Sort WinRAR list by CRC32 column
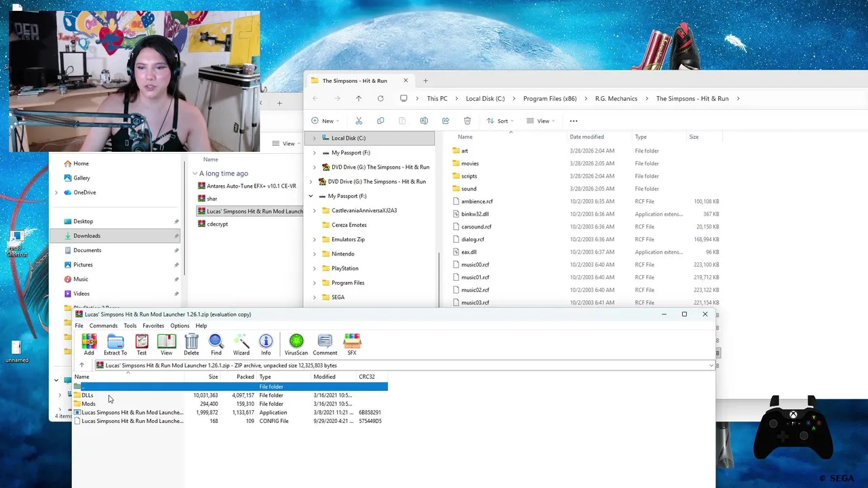The height and width of the screenshot is (488, 868). 367,377
